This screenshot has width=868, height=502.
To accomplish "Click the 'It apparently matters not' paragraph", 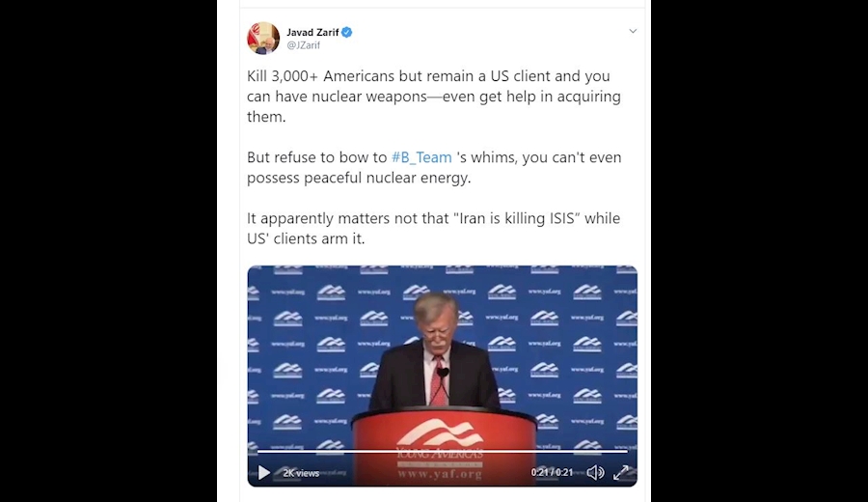I will coord(433,228).
